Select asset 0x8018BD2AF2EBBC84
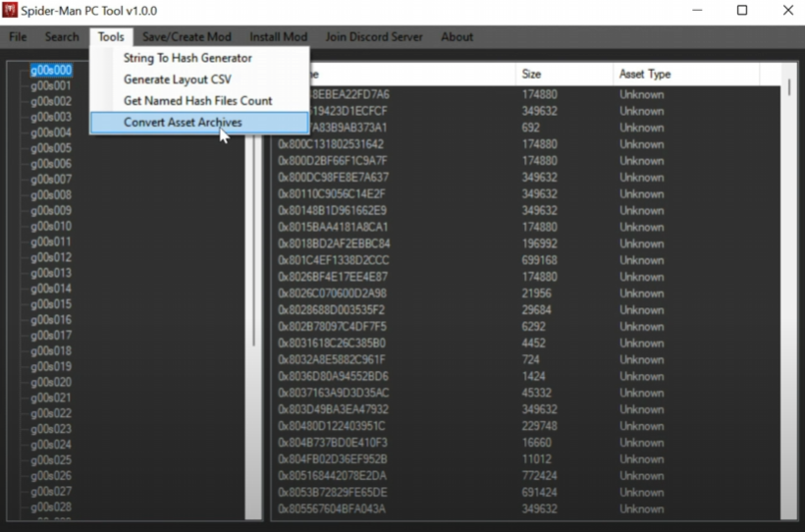 pyautogui.click(x=334, y=243)
